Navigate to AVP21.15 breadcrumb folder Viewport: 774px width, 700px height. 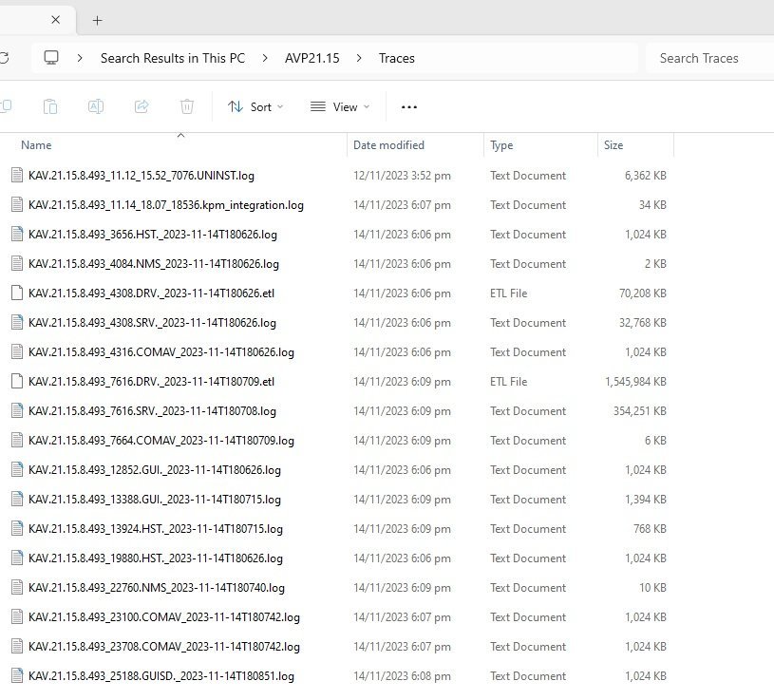311,58
